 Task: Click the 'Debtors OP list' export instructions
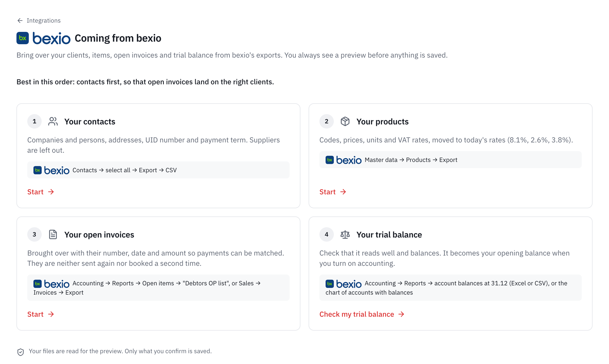tap(158, 288)
